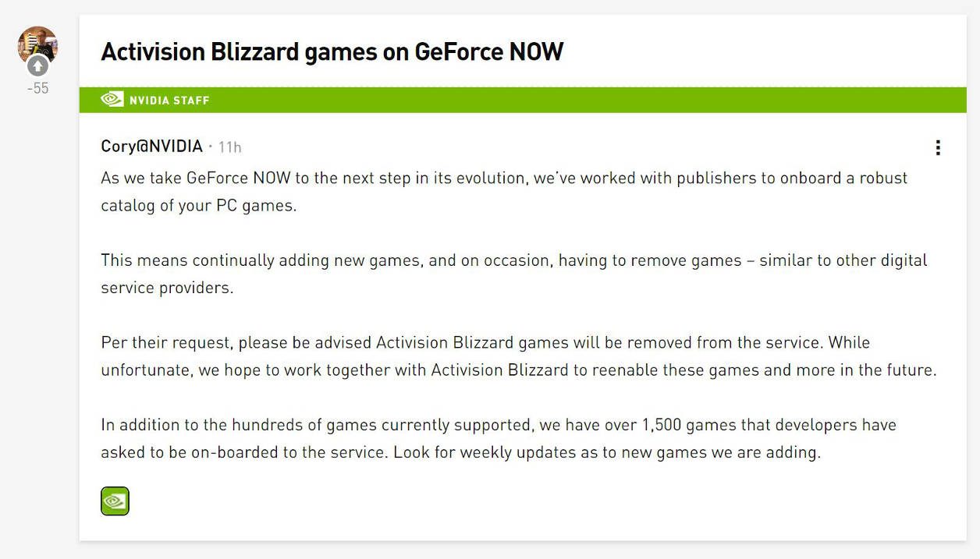Image resolution: width=980 pixels, height=559 pixels.
Task: Click the paragraph beginning 'This means continually adding'
Action: click(x=514, y=274)
